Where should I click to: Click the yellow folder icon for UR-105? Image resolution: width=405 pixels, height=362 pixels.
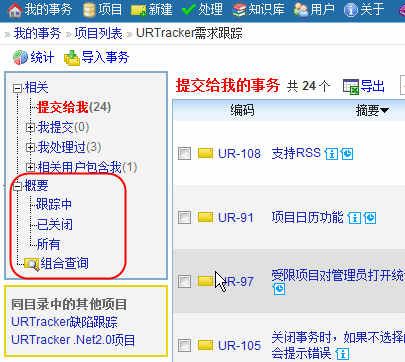[205, 345]
